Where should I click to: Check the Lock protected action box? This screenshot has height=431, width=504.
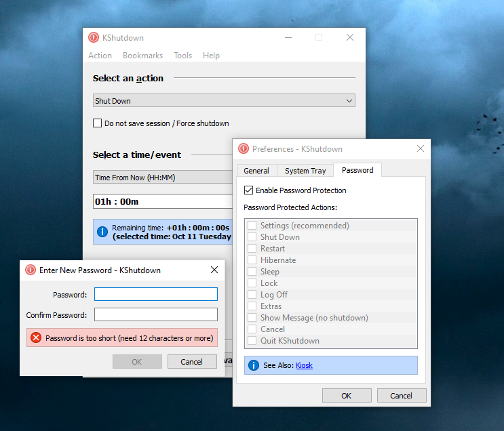(x=252, y=283)
